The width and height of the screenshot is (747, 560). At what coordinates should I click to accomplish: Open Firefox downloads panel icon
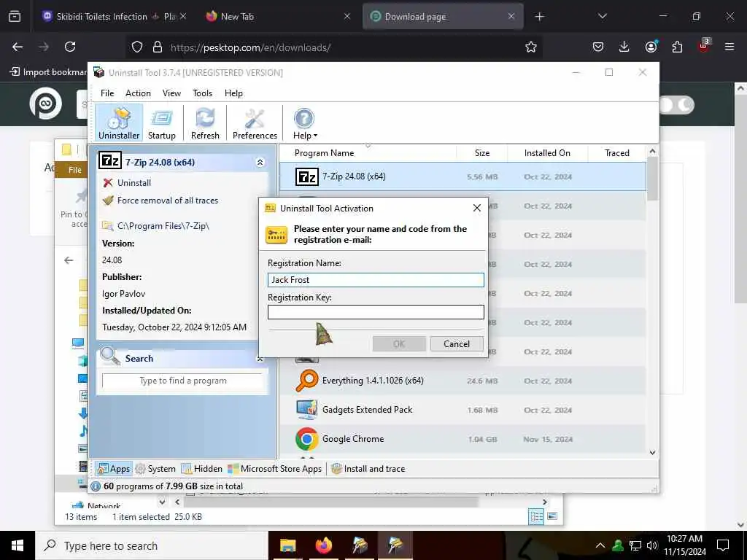[624, 47]
